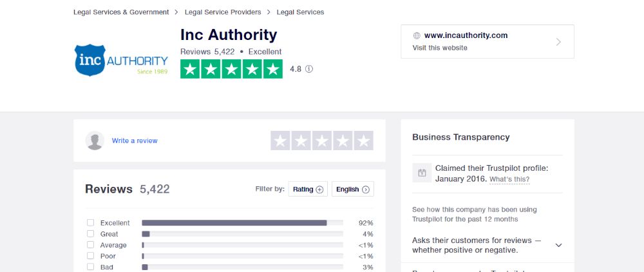The image size is (644, 272).
Task: Select the first empty rating star
Action: (x=281, y=141)
